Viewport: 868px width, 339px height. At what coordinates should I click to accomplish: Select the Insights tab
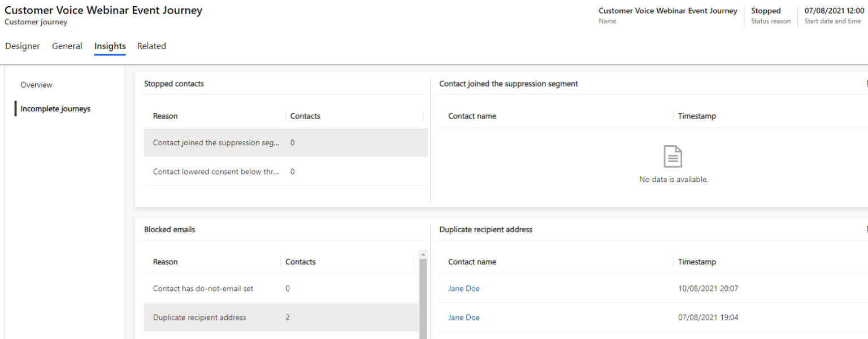[110, 46]
